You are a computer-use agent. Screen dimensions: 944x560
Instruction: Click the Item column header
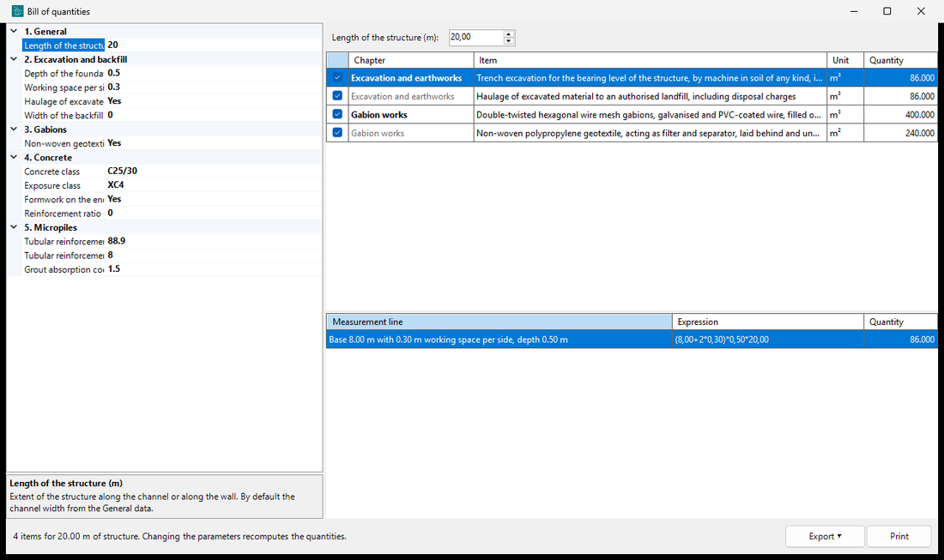click(651, 60)
